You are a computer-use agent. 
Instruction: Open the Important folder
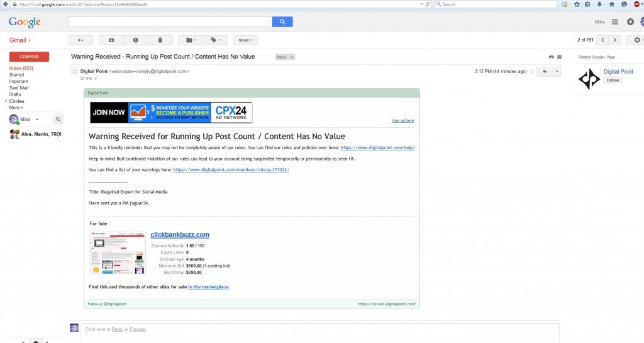[x=18, y=81]
